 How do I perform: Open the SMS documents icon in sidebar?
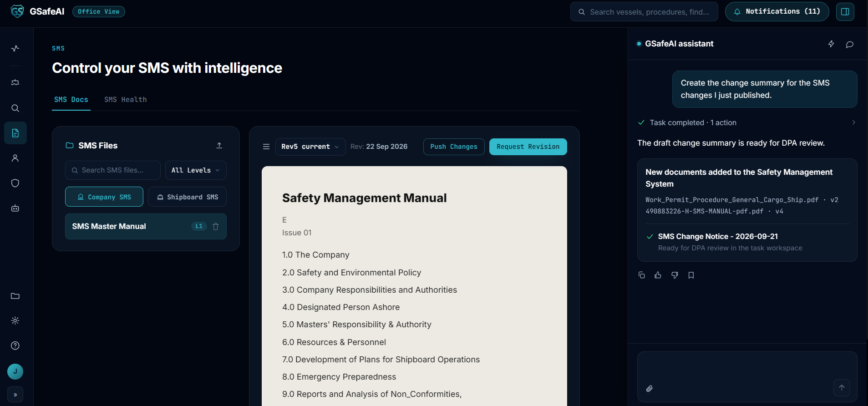pyautogui.click(x=15, y=133)
